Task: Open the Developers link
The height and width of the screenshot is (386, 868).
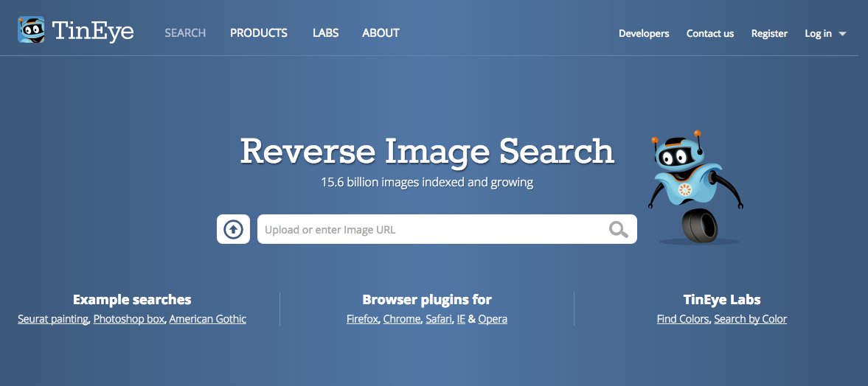Action: pyautogui.click(x=644, y=34)
